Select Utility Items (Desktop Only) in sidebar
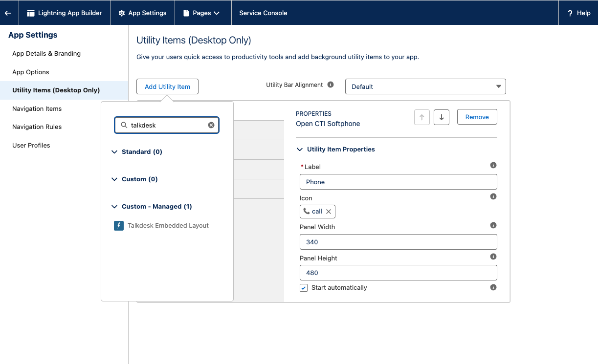Image resolution: width=598 pixels, height=364 pixels. (x=64, y=90)
